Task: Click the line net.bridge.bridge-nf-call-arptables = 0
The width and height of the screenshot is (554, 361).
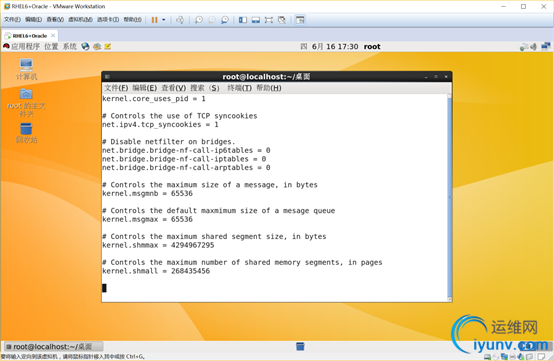Action: [186, 167]
